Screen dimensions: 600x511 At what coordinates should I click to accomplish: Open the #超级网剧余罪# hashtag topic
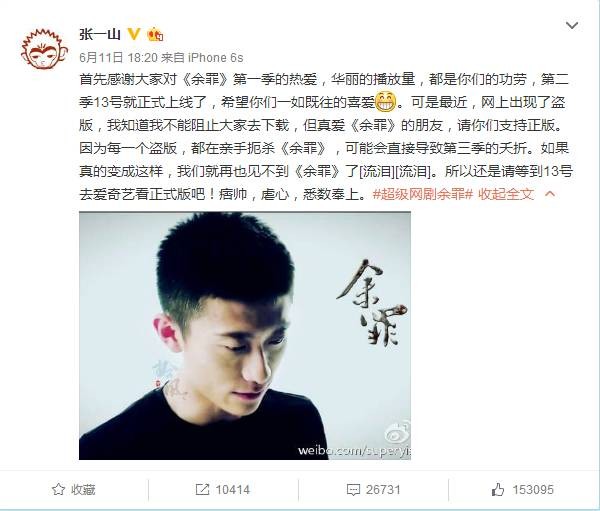(423, 194)
